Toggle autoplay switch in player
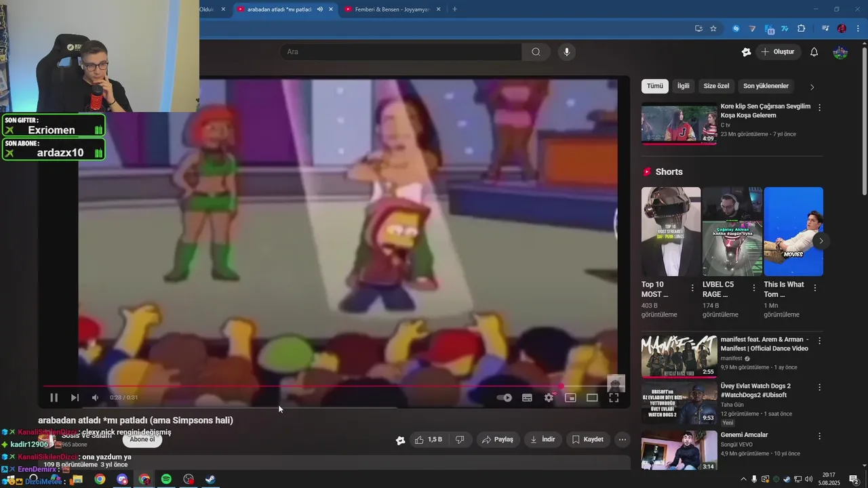Viewport: 868px width, 488px height. coord(504,398)
